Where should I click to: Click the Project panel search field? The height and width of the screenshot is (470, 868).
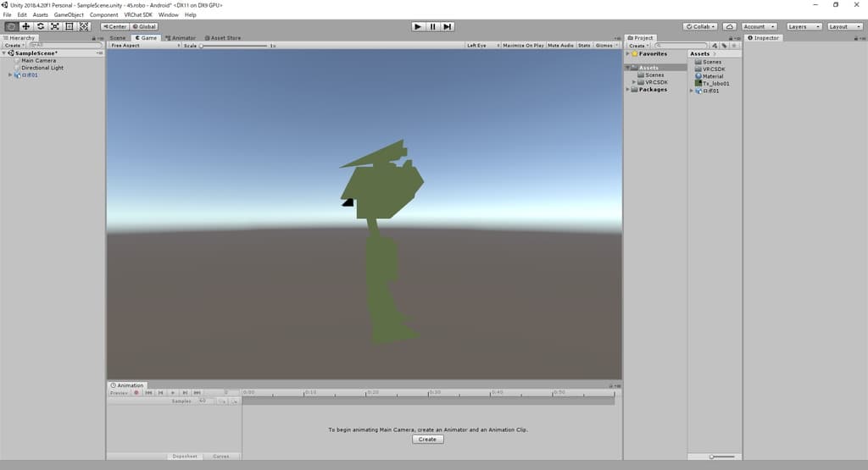pos(681,46)
